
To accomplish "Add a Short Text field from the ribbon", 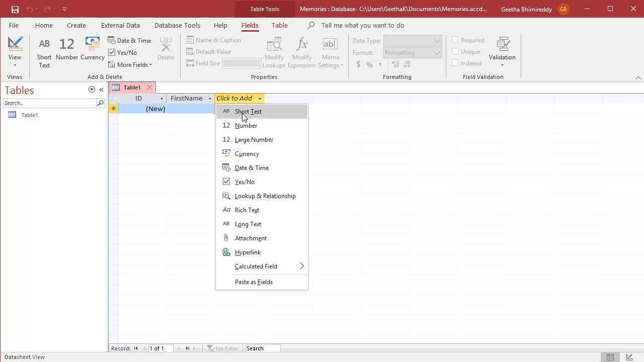I will click(44, 52).
